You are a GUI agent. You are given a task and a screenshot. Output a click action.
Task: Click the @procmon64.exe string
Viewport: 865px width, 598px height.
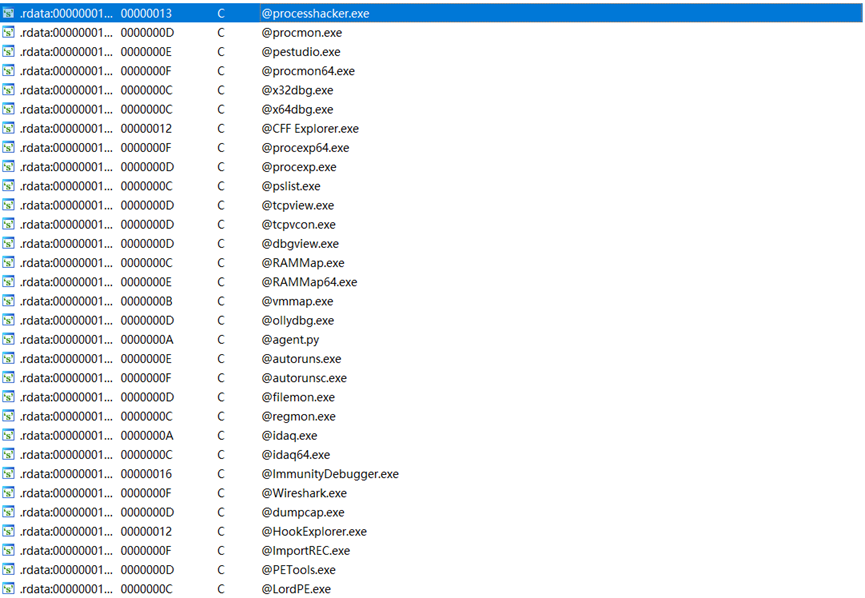[308, 71]
